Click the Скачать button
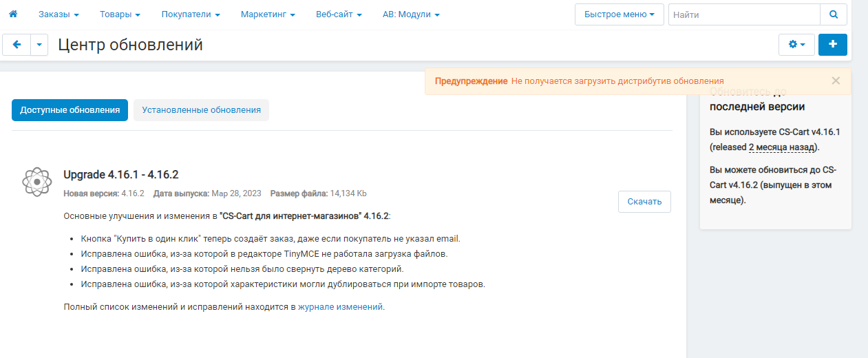This screenshot has height=358, width=868. coord(644,202)
